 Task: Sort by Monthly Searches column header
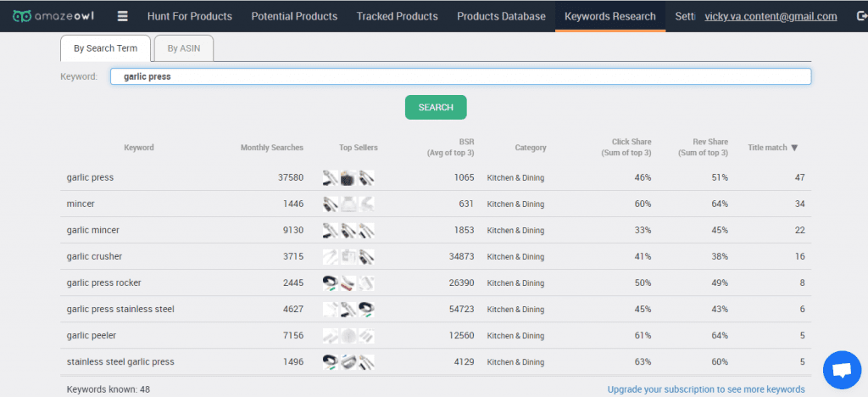(x=272, y=148)
